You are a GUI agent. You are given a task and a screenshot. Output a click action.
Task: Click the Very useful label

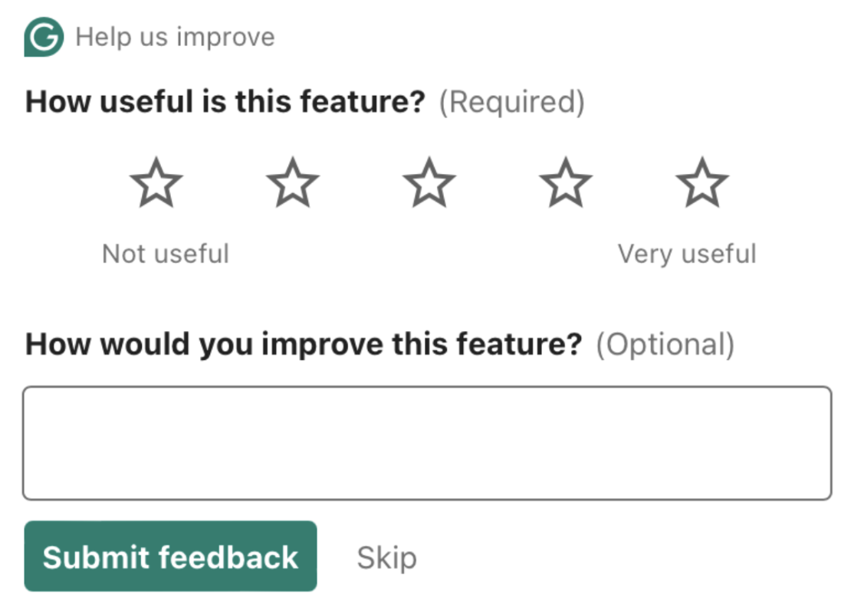tap(688, 254)
